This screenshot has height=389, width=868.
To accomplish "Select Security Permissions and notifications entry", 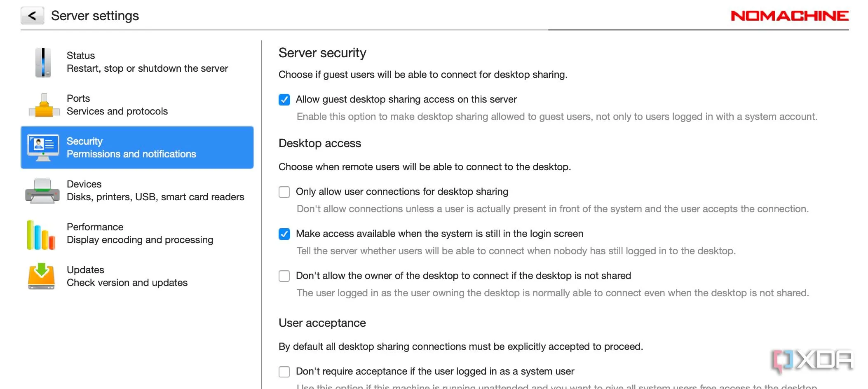I will 137,148.
